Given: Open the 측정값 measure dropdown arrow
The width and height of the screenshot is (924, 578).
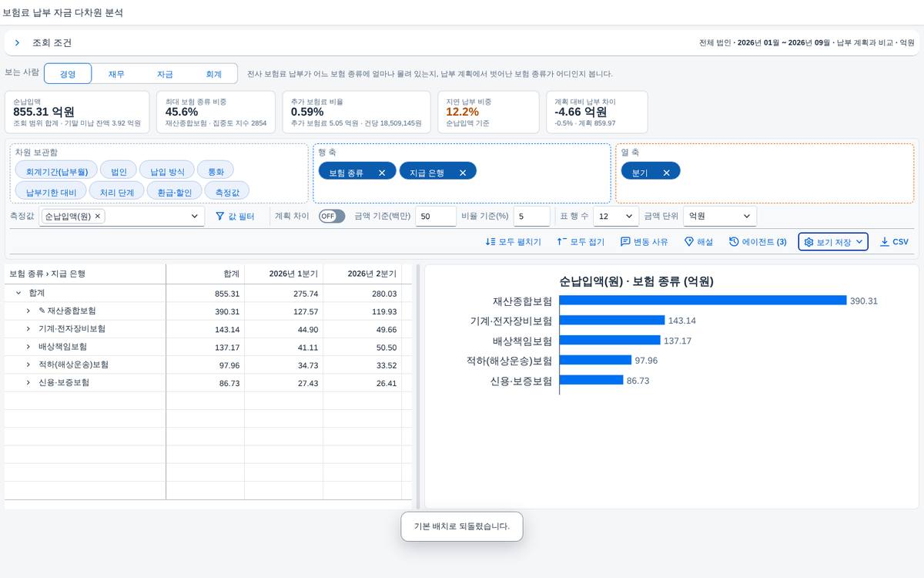Looking at the screenshot, I should [194, 217].
